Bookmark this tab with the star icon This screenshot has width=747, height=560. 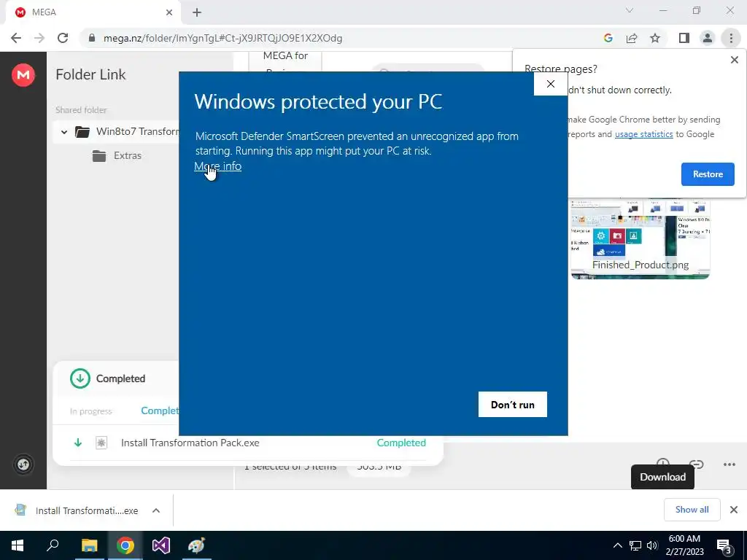click(655, 38)
